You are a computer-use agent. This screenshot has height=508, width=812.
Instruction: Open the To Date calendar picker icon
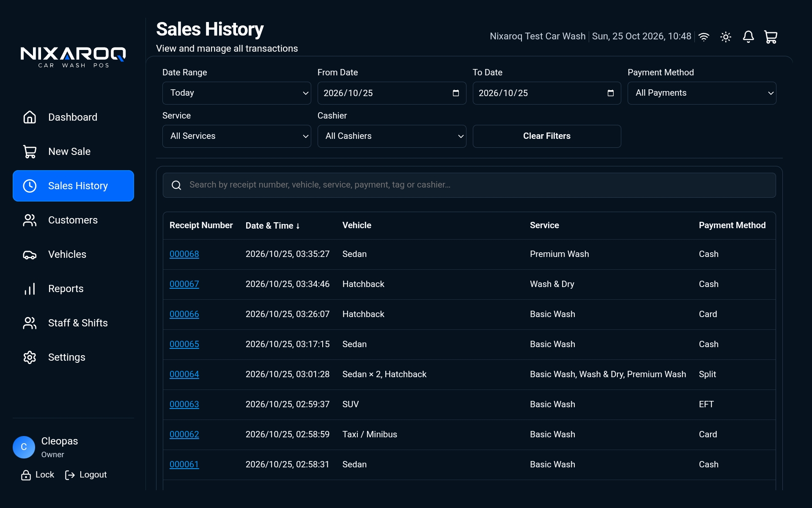610,93
